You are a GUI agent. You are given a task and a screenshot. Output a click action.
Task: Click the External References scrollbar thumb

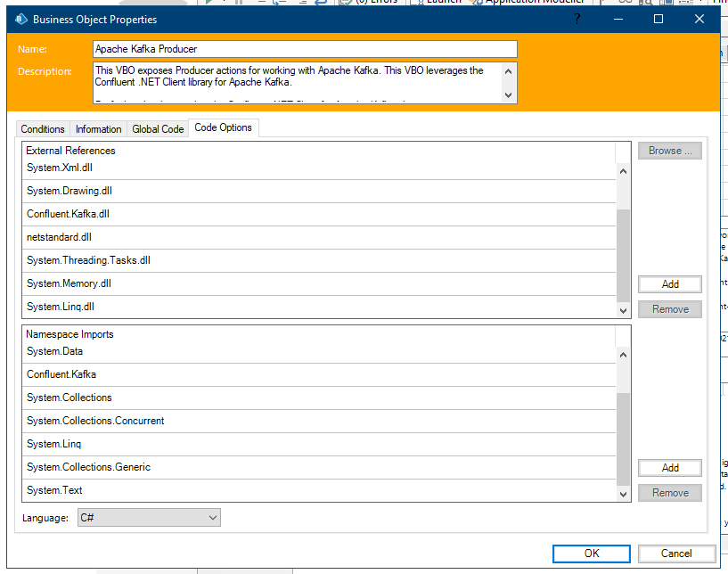(x=623, y=256)
